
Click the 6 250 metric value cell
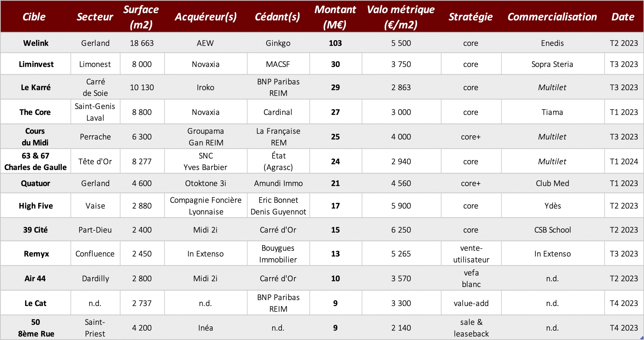[x=401, y=230]
